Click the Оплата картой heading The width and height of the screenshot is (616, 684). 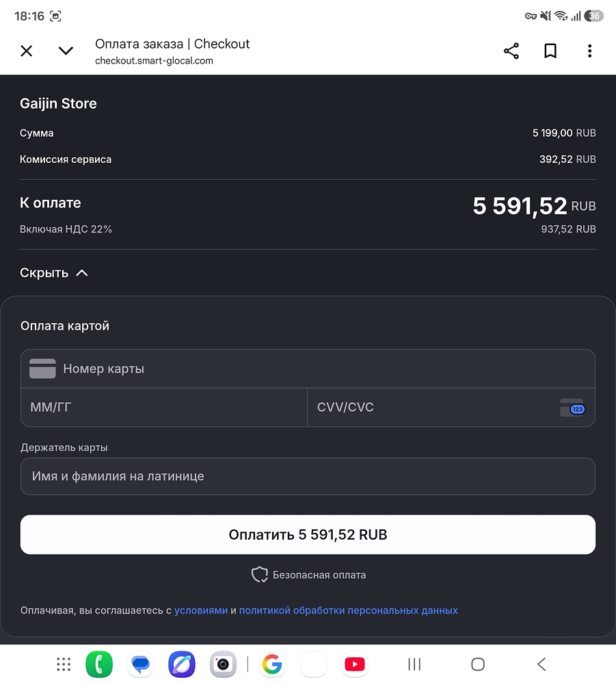(x=65, y=326)
